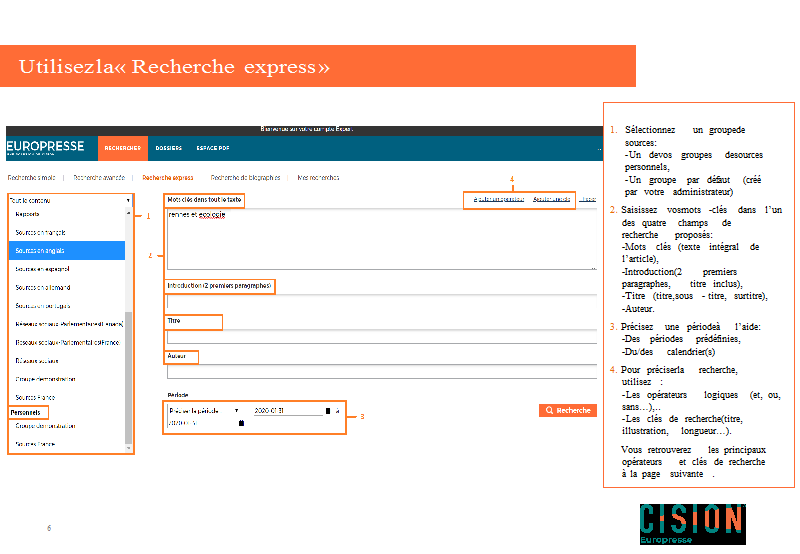Click the 'Ajouter un opérateur' link
Viewport: 800px width, 554px height.
pos(498,200)
